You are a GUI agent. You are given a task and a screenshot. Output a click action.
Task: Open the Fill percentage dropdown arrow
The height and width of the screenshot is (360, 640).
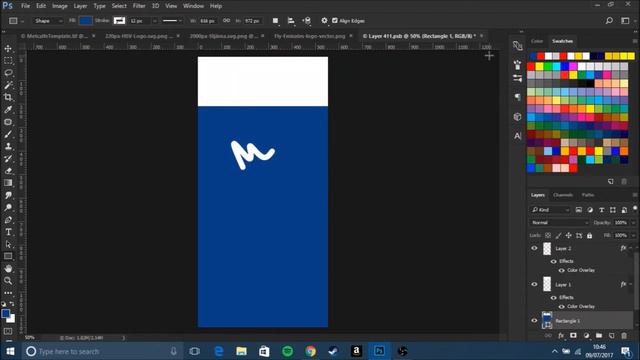point(633,236)
